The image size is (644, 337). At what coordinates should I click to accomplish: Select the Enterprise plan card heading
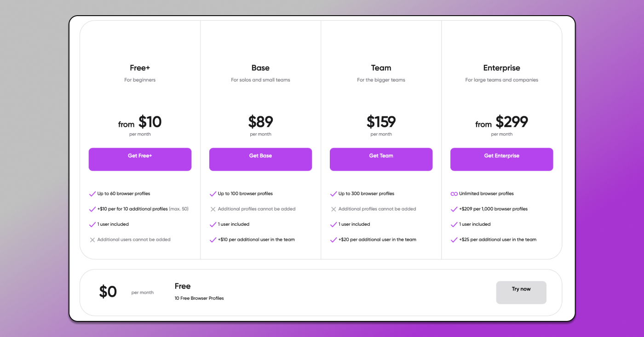501,68
